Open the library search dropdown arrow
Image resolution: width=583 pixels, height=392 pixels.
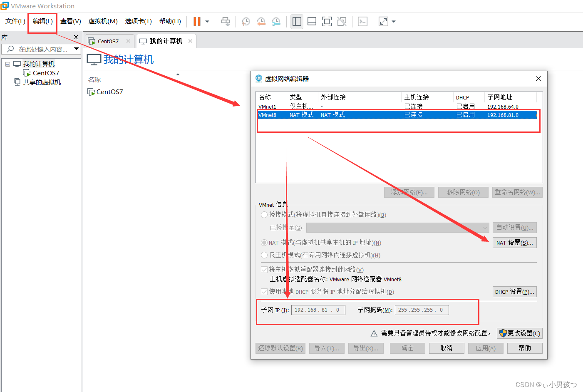[77, 49]
